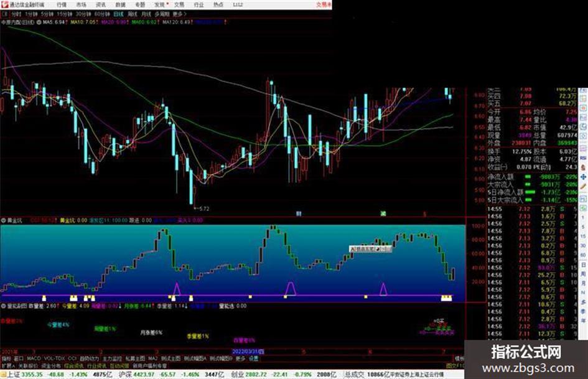Click the 2022/03/31 date marker on time axis

(x=248, y=352)
